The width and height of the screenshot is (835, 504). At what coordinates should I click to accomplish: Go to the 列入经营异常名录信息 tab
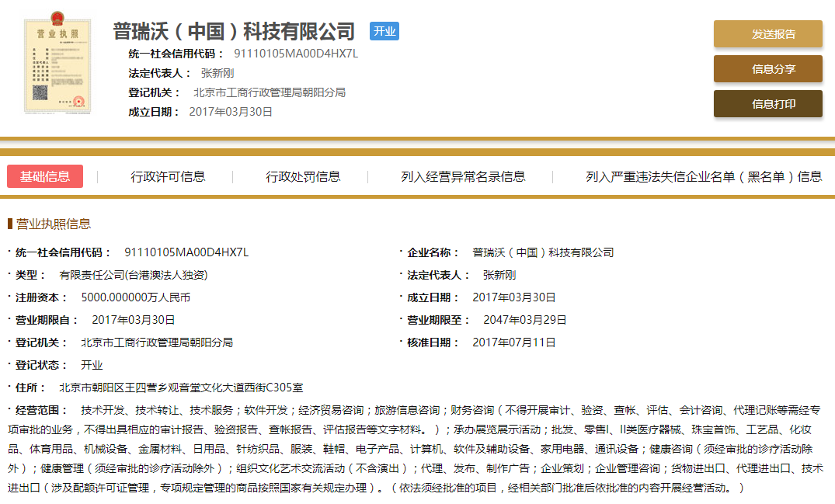[463, 176]
